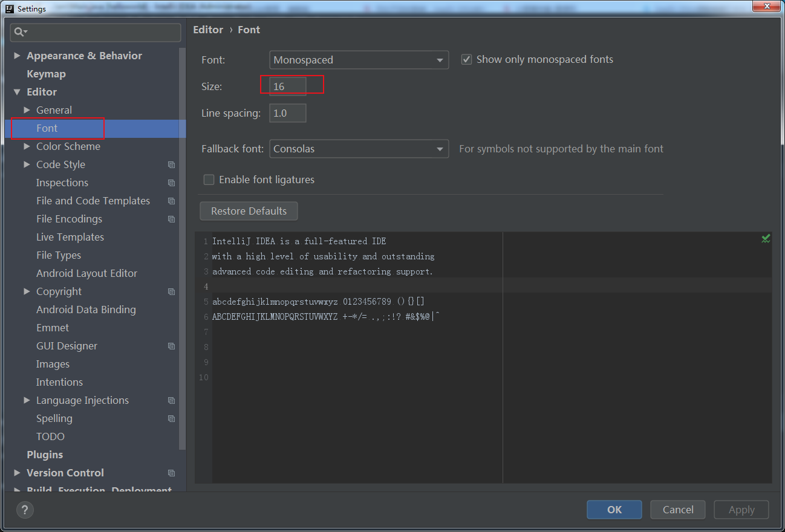This screenshot has height=532, width=785.
Task: Click the IntelliJ logo in the title bar
Action: [9, 8]
